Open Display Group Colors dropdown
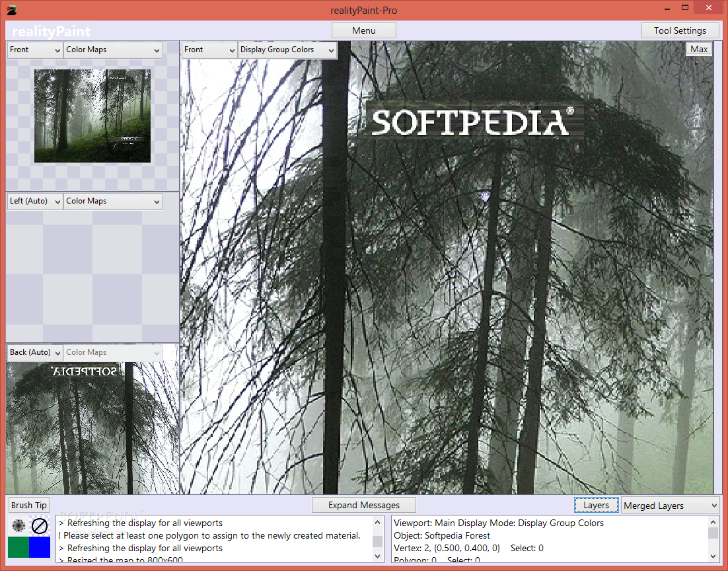 [x=287, y=50]
